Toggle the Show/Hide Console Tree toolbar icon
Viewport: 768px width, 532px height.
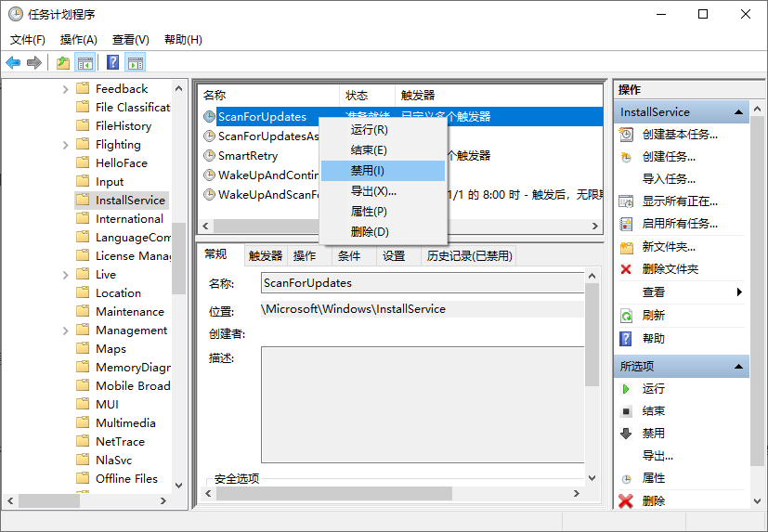point(85,63)
